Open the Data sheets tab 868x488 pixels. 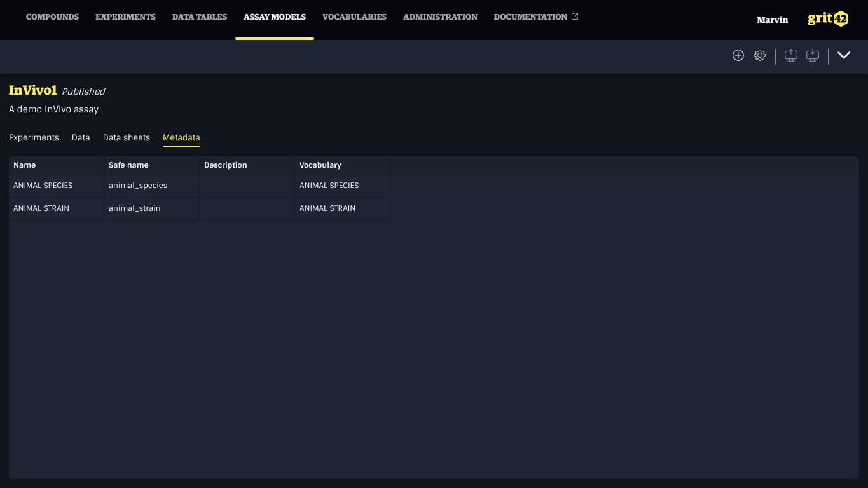tap(127, 137)
